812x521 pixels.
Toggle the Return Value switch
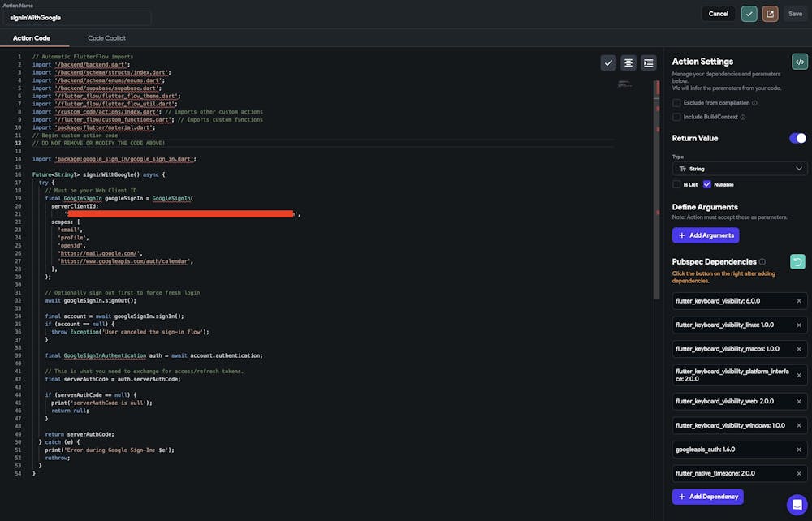click(x=798, y=138)
